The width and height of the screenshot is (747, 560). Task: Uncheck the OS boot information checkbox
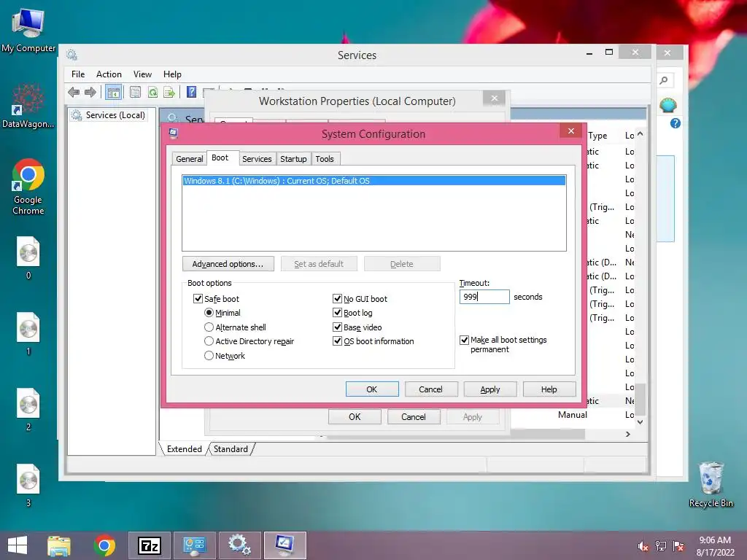tap(337, 341)
